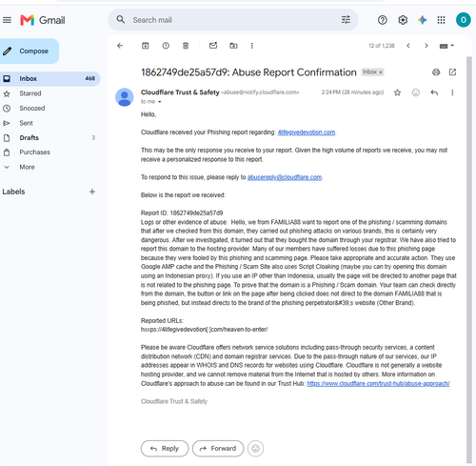Add emoji reaction in message header

point(416,92)
